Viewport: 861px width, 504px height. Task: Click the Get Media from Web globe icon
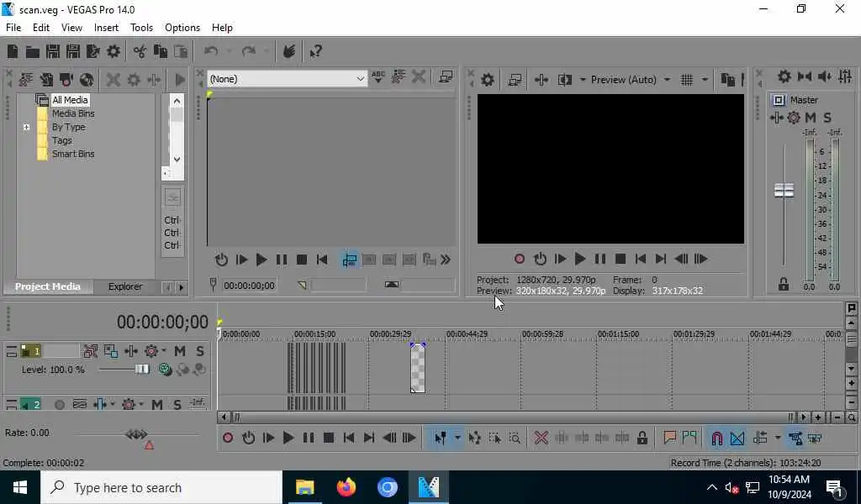click(x=87, y=80)
